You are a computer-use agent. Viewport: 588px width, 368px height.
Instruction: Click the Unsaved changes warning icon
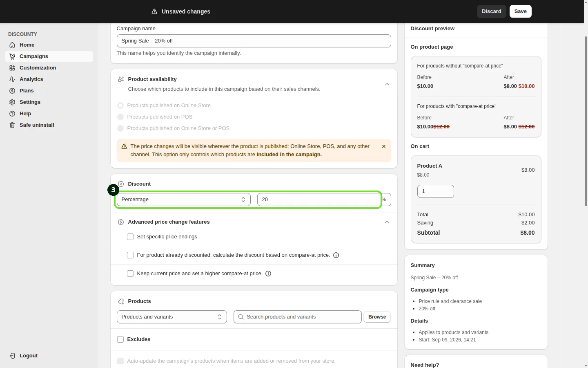[x=154, y=11]
